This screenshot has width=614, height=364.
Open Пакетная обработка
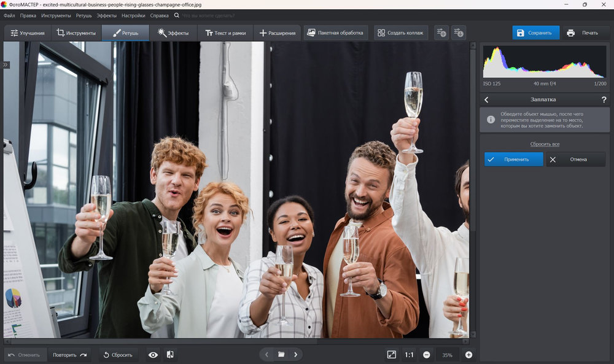tap(336, 33)
